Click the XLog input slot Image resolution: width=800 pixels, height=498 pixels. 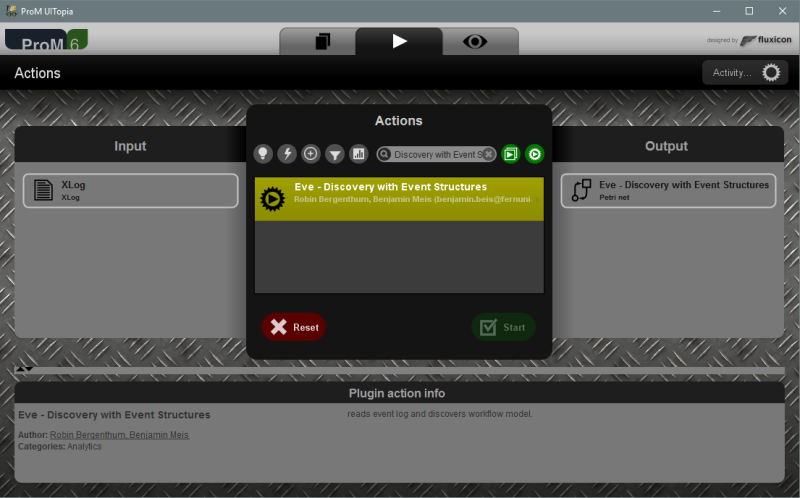pyautogui.click(x=131, y=190)
